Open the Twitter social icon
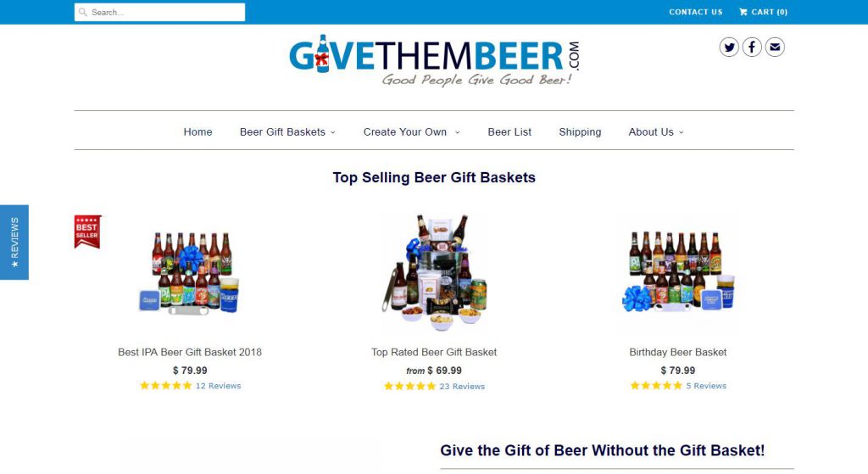 tap(728, 47)
